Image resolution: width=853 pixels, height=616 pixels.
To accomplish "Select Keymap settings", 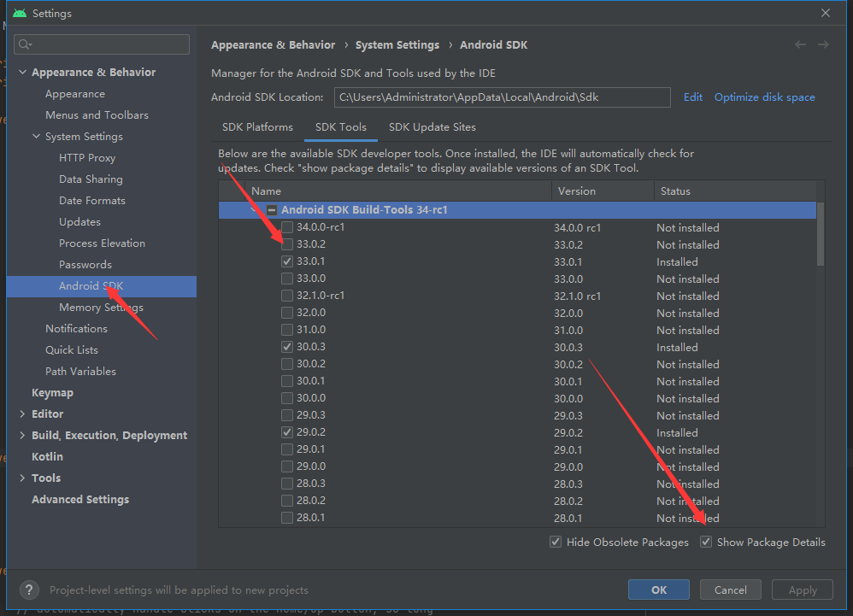I will coord(52,393).
